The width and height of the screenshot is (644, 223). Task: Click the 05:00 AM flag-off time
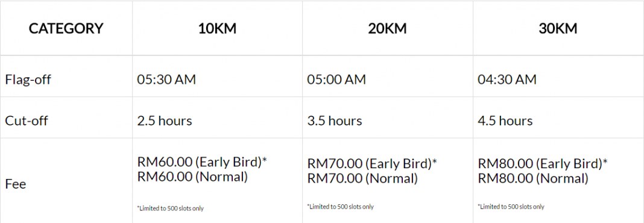coord(336,80)
